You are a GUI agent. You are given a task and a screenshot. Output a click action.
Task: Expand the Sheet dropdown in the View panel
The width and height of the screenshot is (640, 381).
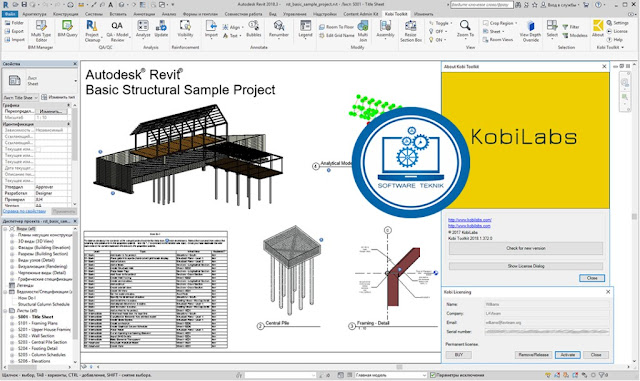tap(493, 31)
